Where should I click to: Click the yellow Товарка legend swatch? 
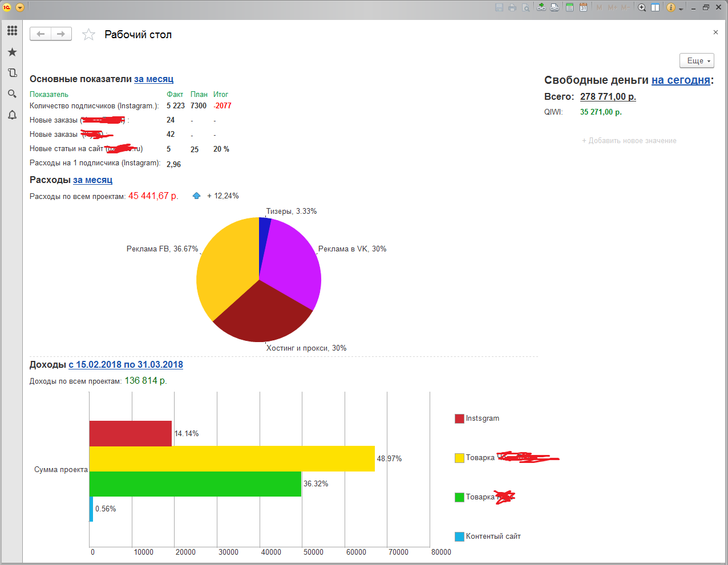tap(459, 458)
